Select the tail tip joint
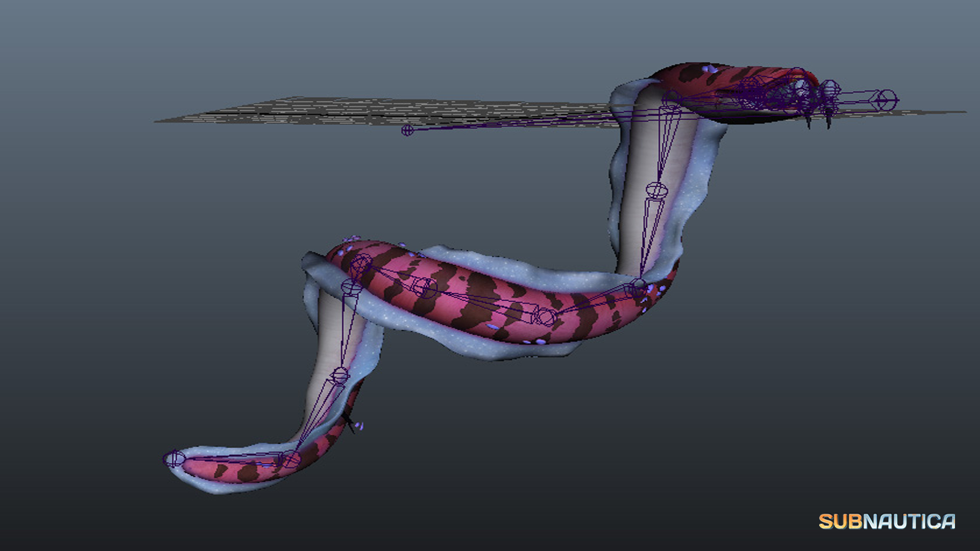Viewport: 980px width, 551px height. [174, 458]
